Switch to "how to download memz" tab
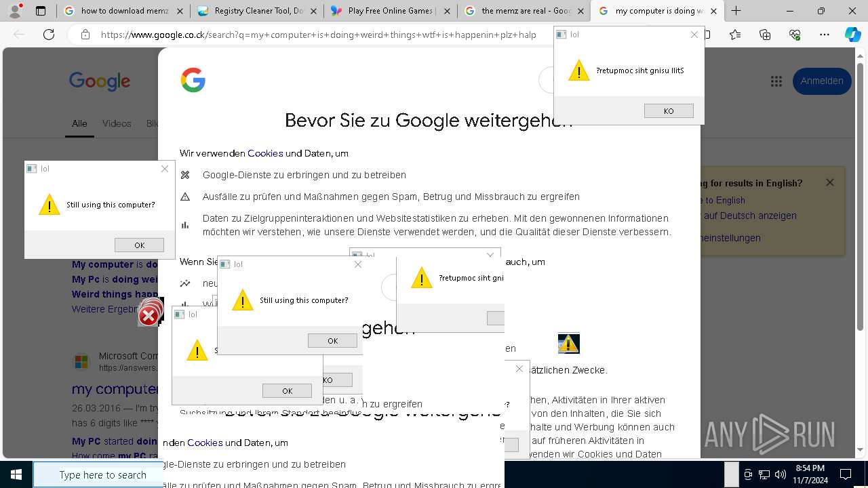Viewport: 868px width, 488px height. [122, 11]
